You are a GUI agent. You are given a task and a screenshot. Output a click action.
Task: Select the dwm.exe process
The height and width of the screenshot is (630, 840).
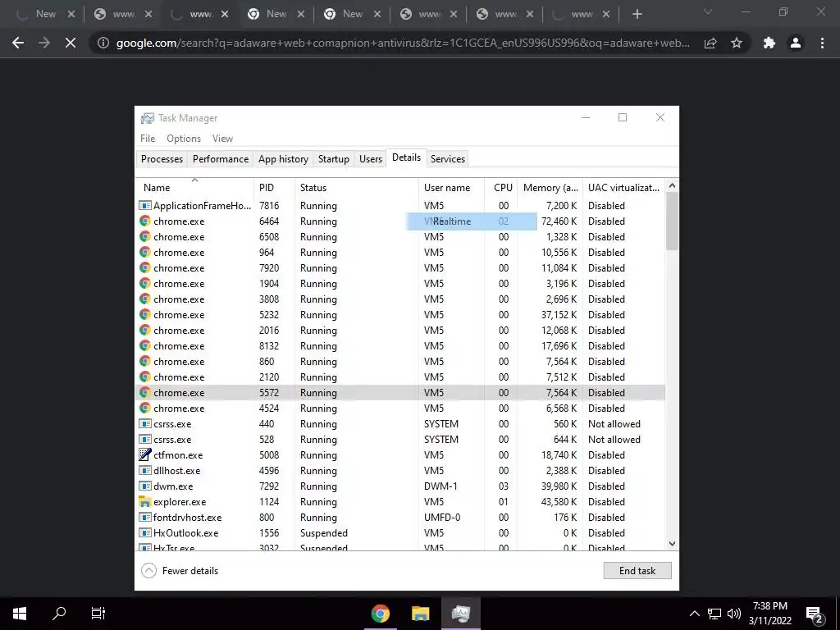400,486
